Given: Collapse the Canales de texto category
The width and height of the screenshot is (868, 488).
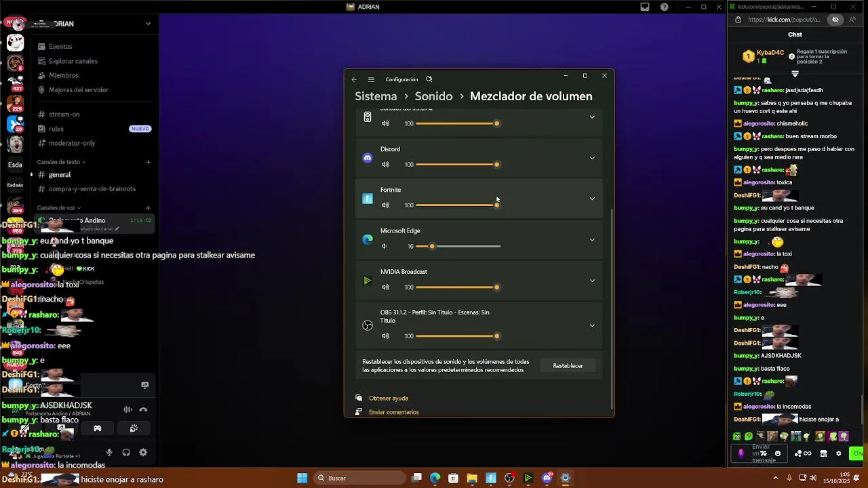Looking at the screenshot, I should pyautogui.click(x=62, y=162).
